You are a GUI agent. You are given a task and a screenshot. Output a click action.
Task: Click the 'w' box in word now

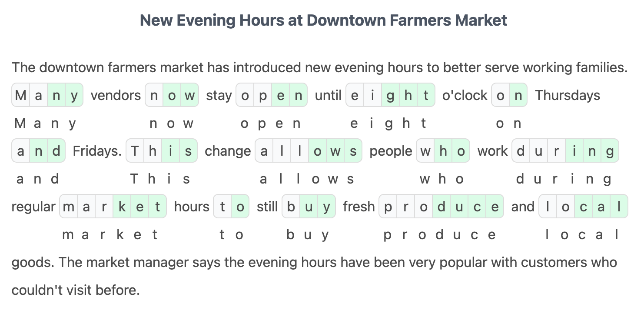(189, 95)
